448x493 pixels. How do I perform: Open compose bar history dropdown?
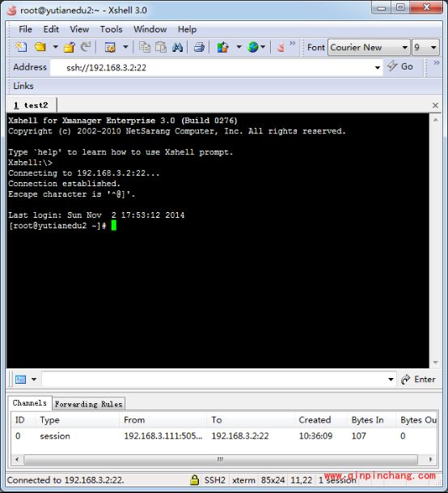(391, 380)
